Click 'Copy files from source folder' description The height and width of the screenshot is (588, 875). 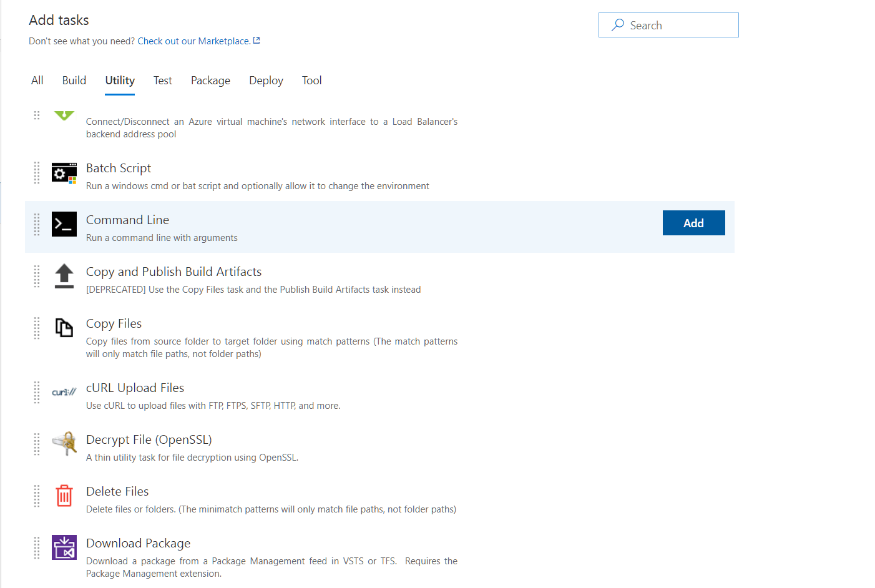click(271, 348)
